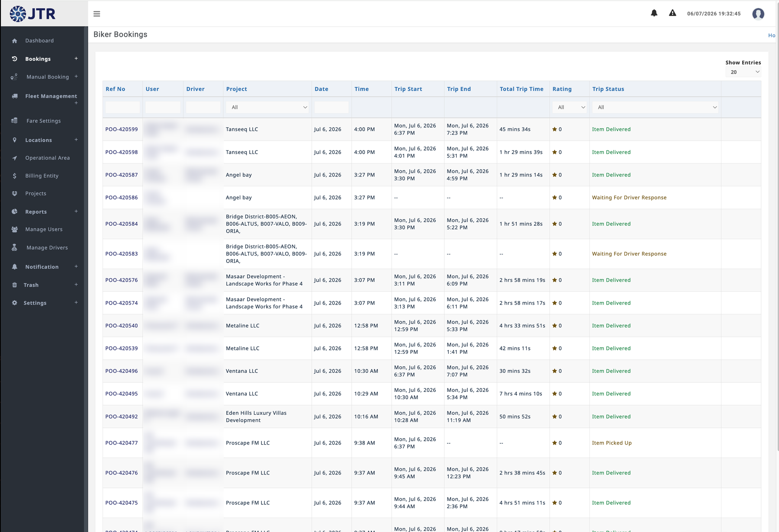The image size is (779, 532).
Task: Click the Trash bin icon
Action: coord(14,285)
